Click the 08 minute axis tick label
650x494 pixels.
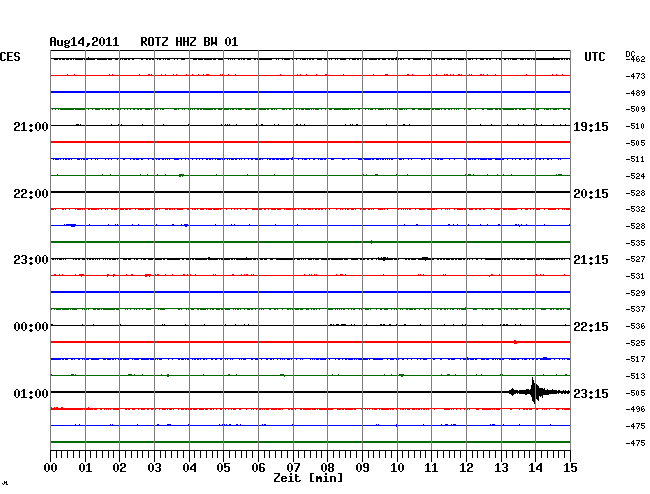point(327,467)
